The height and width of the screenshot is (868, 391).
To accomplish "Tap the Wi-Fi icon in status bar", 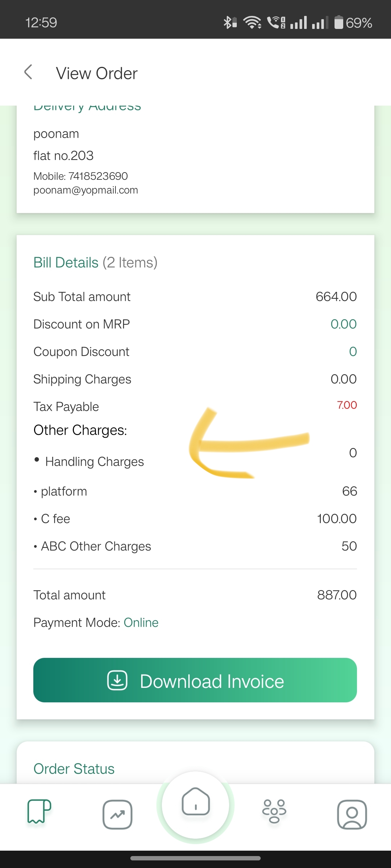I will 253,22.
